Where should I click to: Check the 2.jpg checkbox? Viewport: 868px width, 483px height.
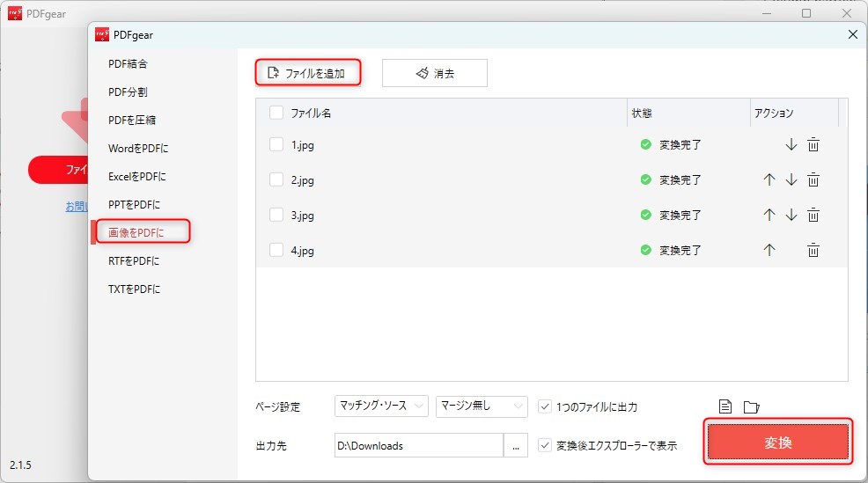coord(276,179)
